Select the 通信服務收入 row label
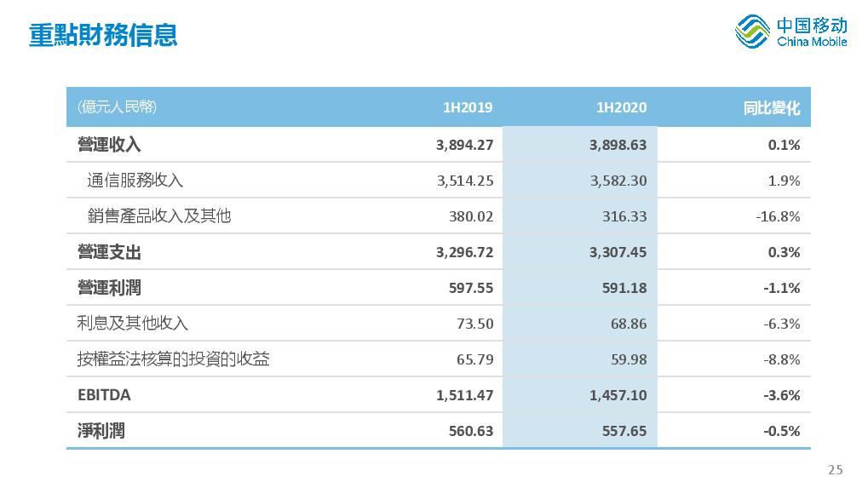This screenshot has height=488, width=868. pos(135,181)
